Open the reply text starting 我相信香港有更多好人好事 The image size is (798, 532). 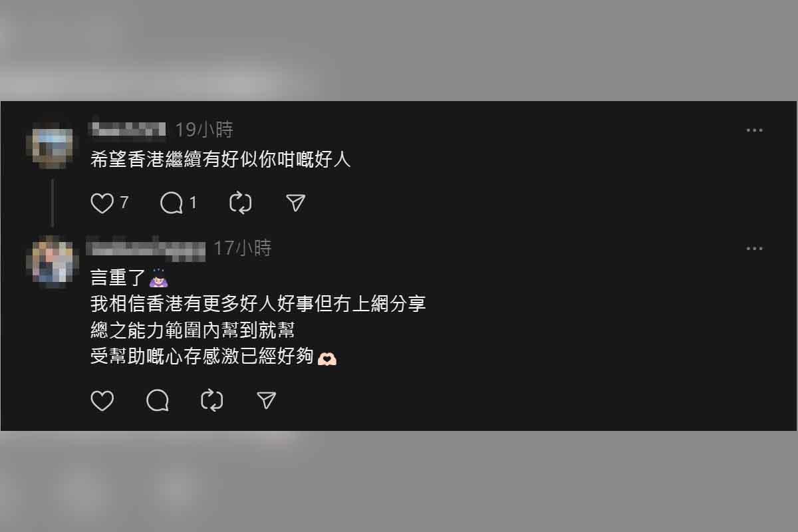(x=258, y=305)
